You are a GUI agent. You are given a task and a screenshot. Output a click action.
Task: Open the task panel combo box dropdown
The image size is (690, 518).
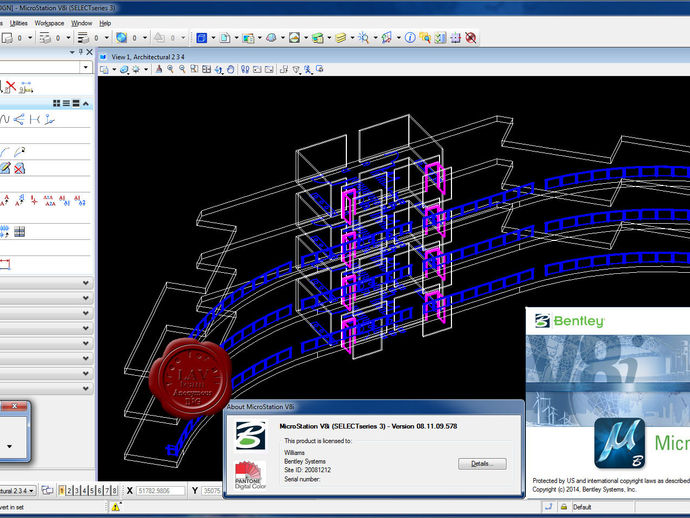tap(85, 67)
